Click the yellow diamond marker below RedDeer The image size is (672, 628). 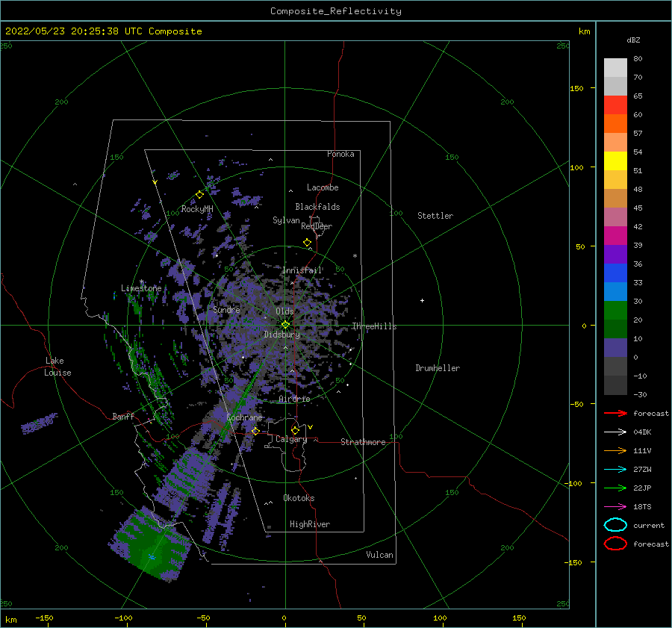click(x=308, y=243)
